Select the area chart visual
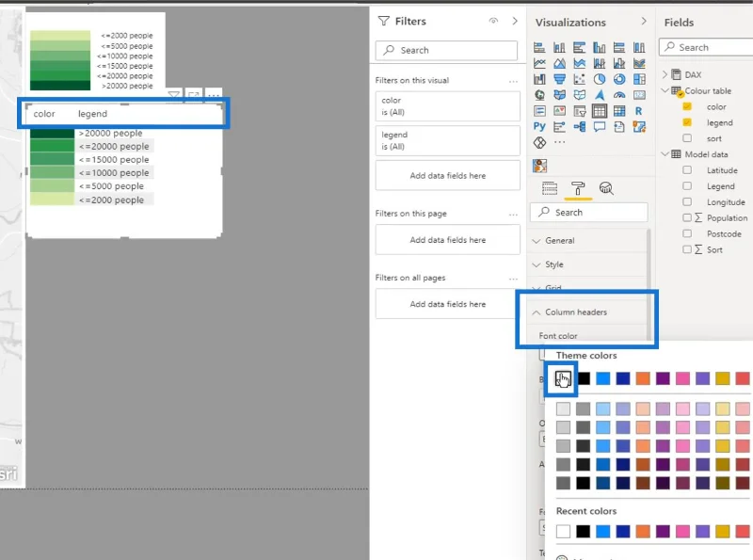The image size is (753, 560). click(x=559, y=63)
